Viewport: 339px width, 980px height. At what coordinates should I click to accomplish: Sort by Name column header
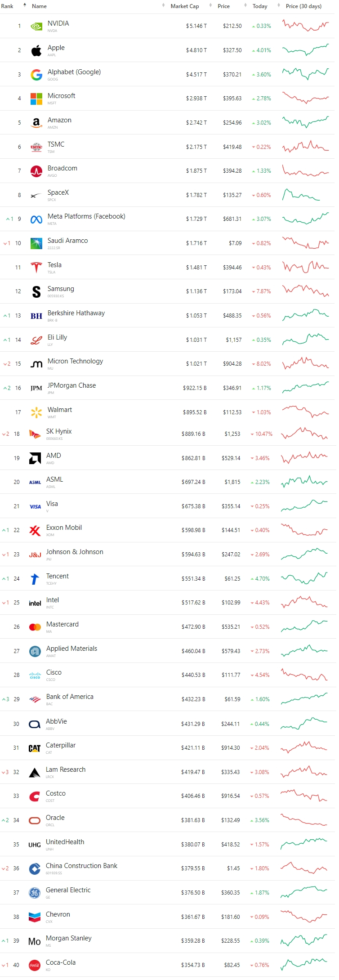click(x=39, y=6)
